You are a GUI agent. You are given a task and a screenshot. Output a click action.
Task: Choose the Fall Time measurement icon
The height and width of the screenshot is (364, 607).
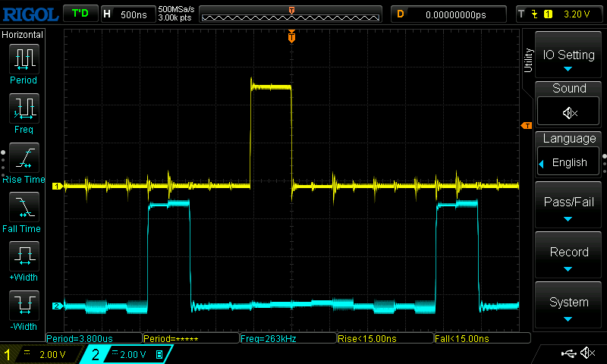(24, 207)
